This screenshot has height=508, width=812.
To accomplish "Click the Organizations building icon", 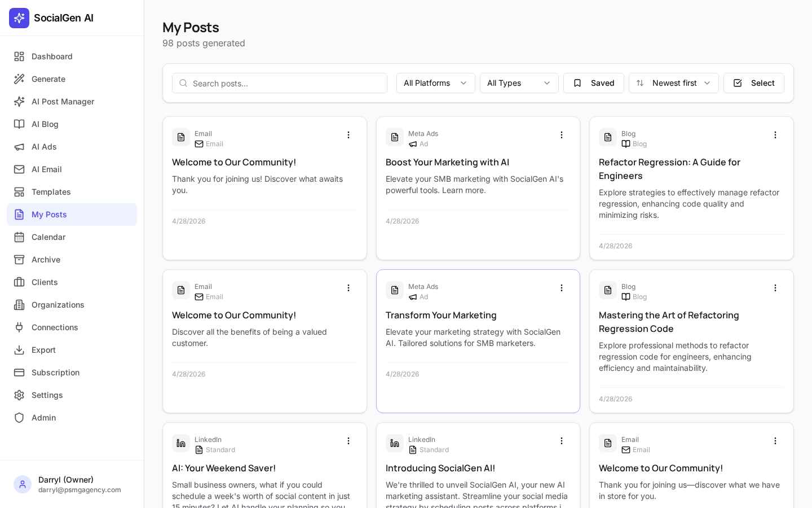I will 19,305.
